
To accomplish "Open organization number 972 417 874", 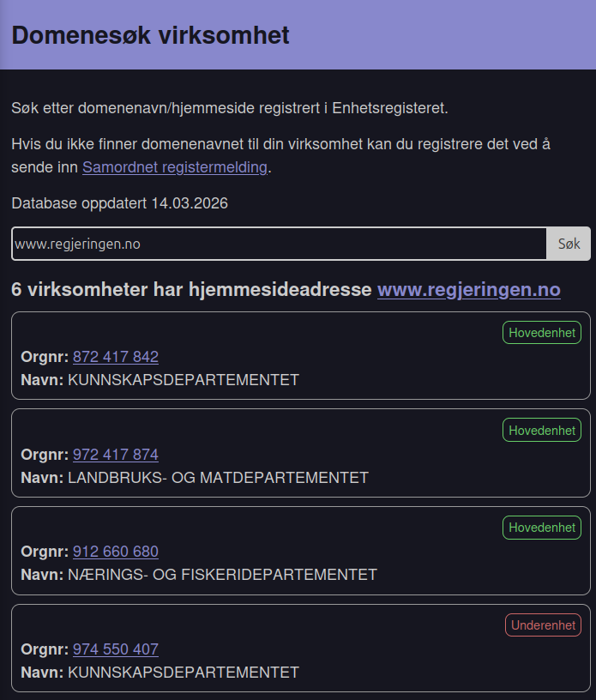I will pyautogui.click(x=116, y=455).
